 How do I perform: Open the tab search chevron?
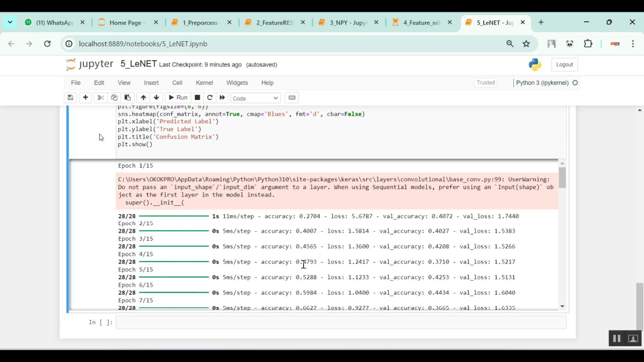10,22
